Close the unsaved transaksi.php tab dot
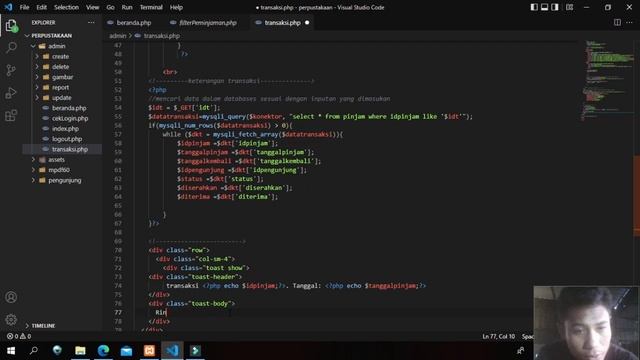 point(307,23)
